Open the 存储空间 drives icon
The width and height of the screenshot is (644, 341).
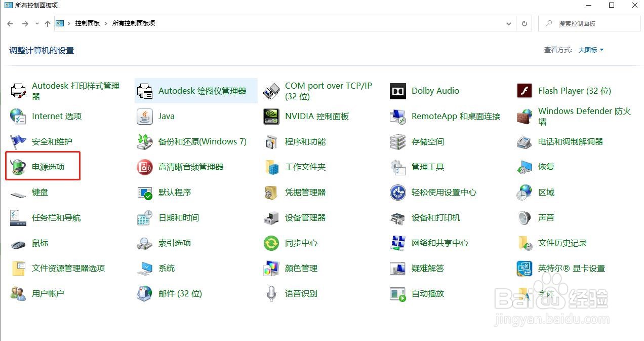pos(398,142)
